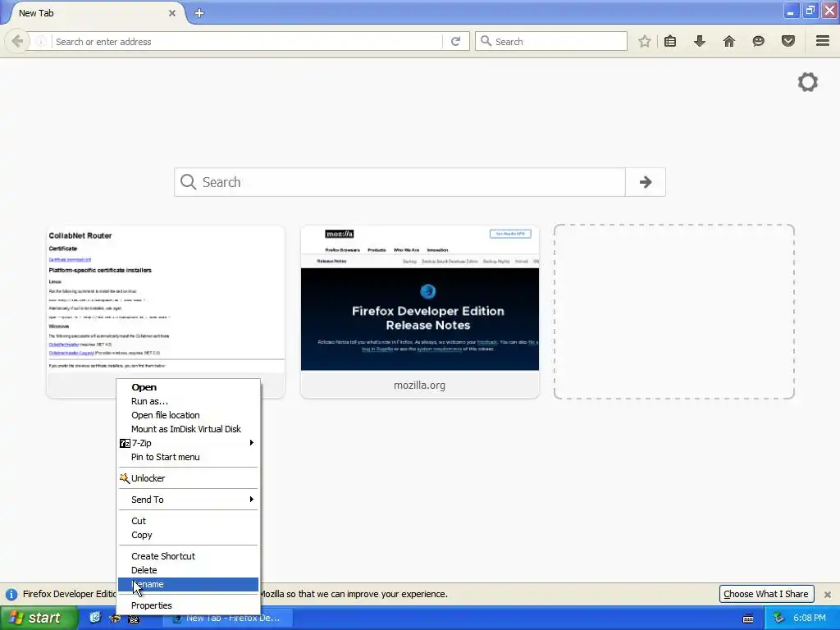This screenshot has height=630, width=840.
Task: Click the 6:08 PM system clock
Action: [x=810, y=618]
